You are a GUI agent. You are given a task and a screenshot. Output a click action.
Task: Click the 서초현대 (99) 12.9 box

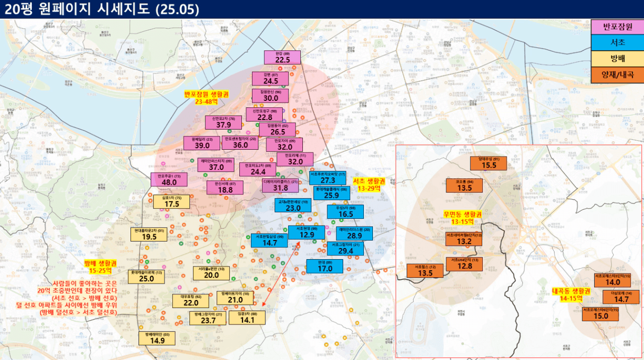(x=307, y=232)
